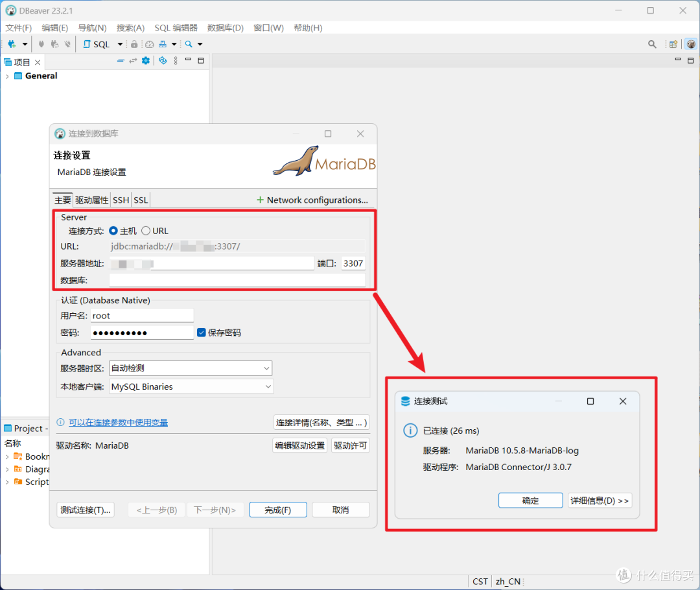Select the URL connection method radio button

pos(146,231)
